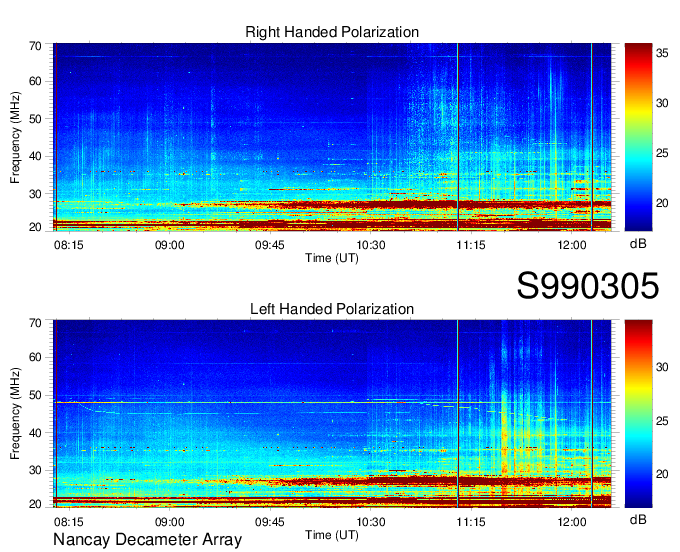Viewport: 680px width, 552px height.
Task: Click the 11:15 time label on the lower plot
Action: click(x=471, y=522)
